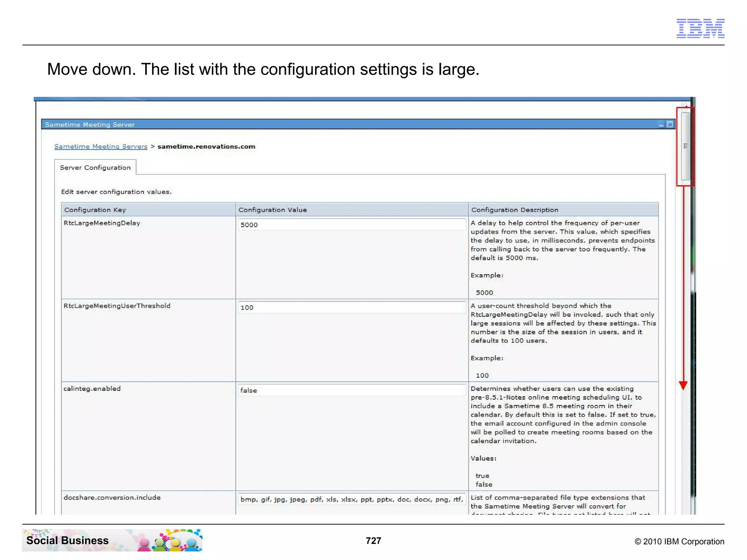The width and height of the screenshot is (747, 560).
Task: Select the docshare.conversion.include key text
Action: point(112,498)
